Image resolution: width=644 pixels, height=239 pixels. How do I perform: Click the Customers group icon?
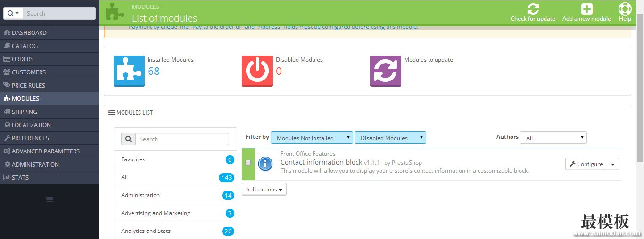click(7, 72)
